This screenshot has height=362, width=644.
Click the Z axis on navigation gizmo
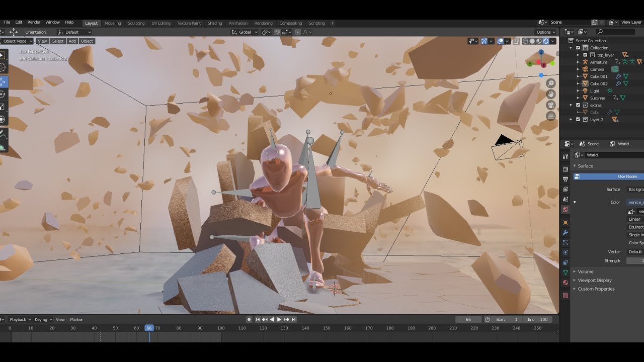541,52
